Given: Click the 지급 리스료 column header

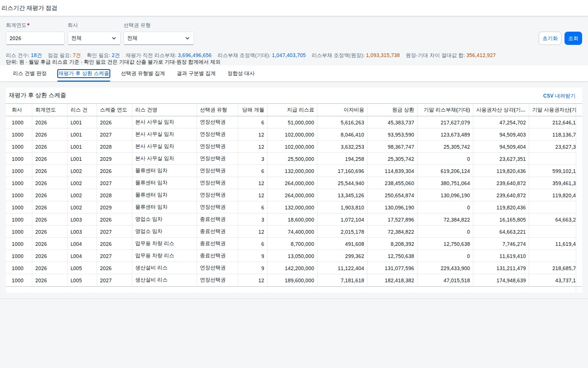Looking at the screenshot, I should [x=292, y=110].
